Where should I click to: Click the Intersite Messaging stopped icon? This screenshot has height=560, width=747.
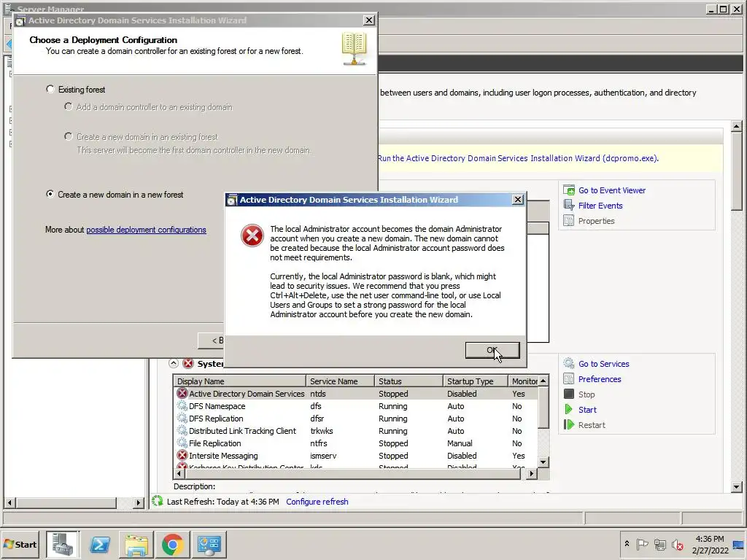coord(182,455)
